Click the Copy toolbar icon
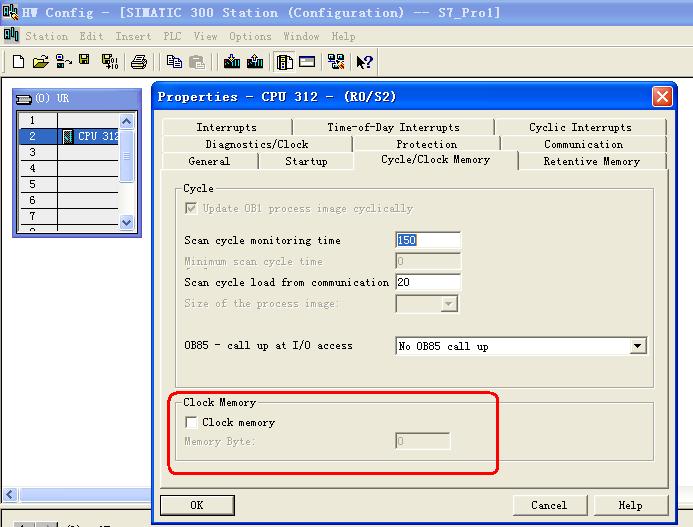This screenshot has height=527, width=693. point(174,62)
